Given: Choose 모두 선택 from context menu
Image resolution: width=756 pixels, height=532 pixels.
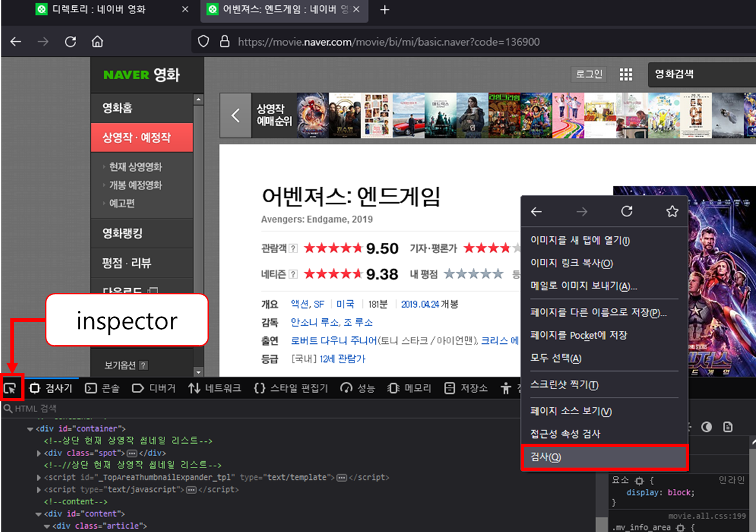Looking at the screenshot, I should tap(604, 358).
